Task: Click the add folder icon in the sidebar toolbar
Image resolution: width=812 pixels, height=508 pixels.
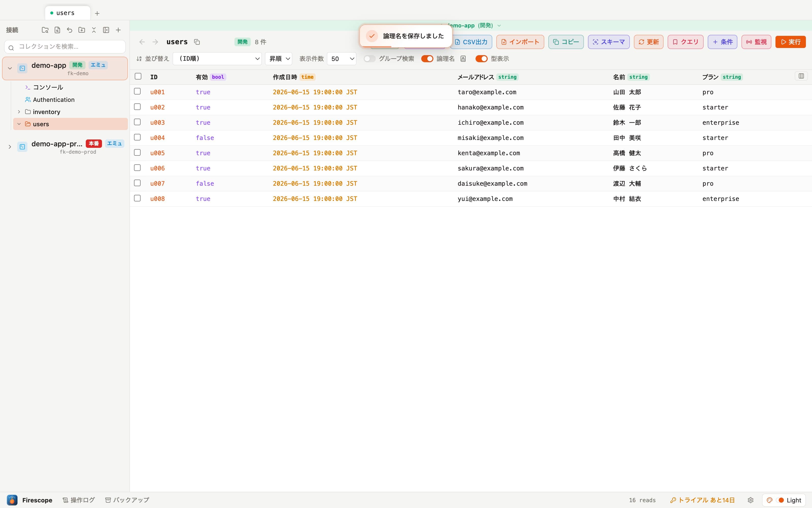Action: coord(81,30)
